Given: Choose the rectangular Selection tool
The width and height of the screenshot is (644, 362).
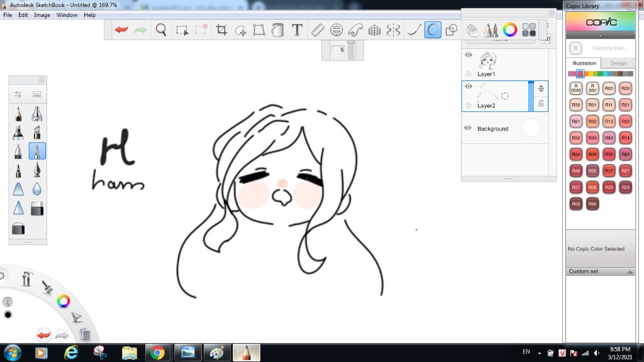Looking at the screenshot, I should [x=182, y=30].
